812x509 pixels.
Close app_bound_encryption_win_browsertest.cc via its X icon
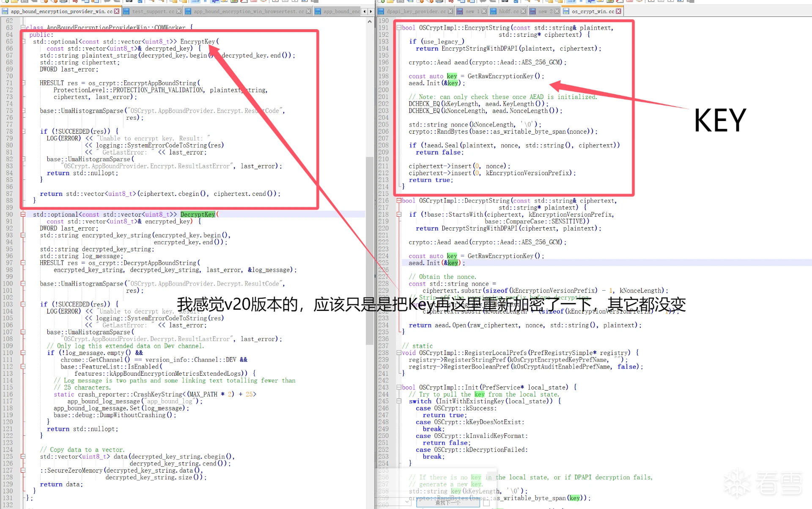(308, 11)
